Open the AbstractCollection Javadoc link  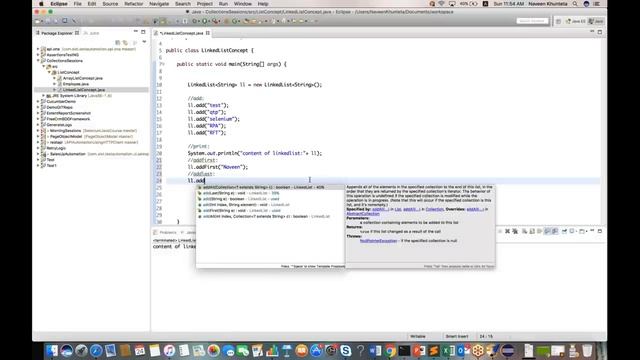tap(363, 213)
